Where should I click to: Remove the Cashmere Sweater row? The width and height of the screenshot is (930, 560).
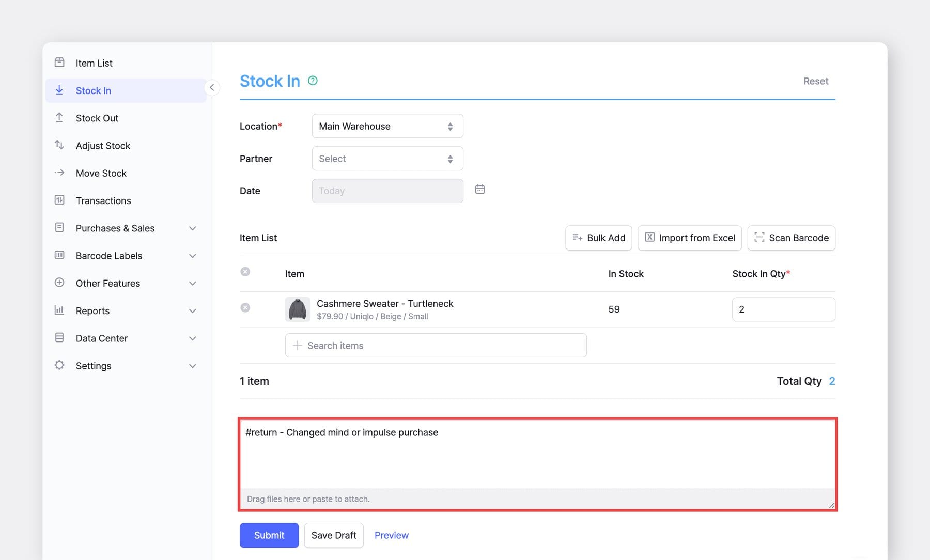(245, 307)
